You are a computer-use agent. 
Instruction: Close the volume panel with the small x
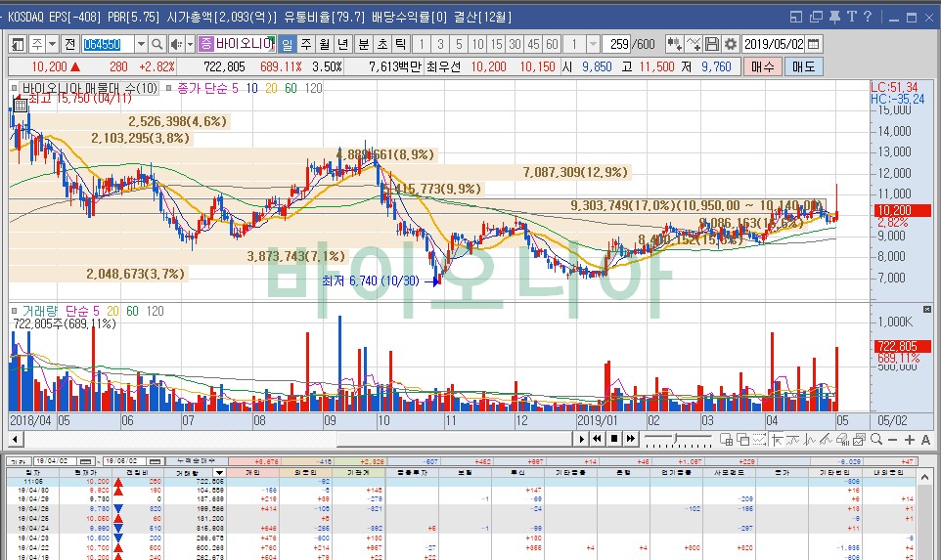tap(926, 310)
